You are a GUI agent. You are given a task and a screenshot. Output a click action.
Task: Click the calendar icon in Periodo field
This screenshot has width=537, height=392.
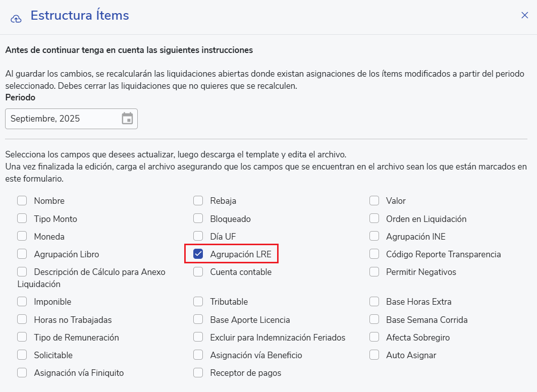tap(127, 119)
